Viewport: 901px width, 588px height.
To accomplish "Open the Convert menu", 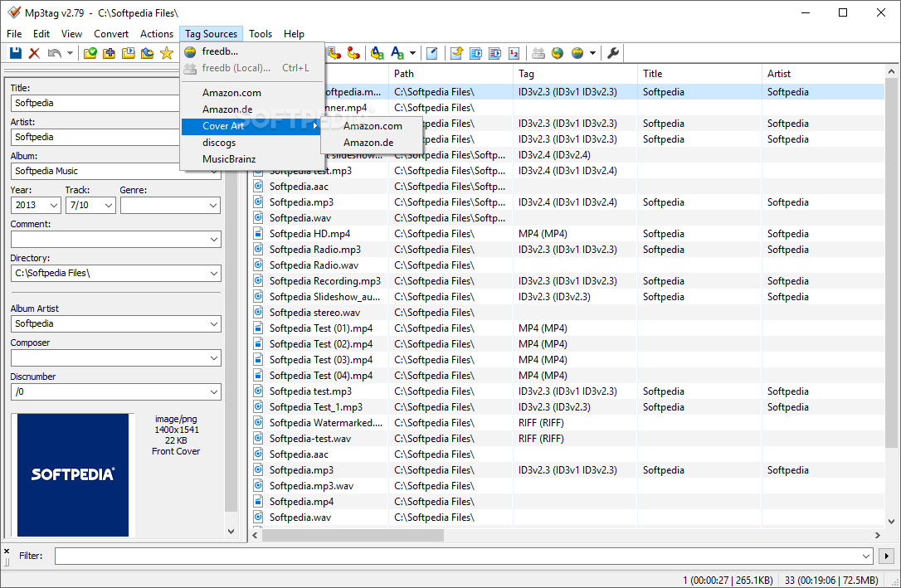I will (x=111, y=34).
